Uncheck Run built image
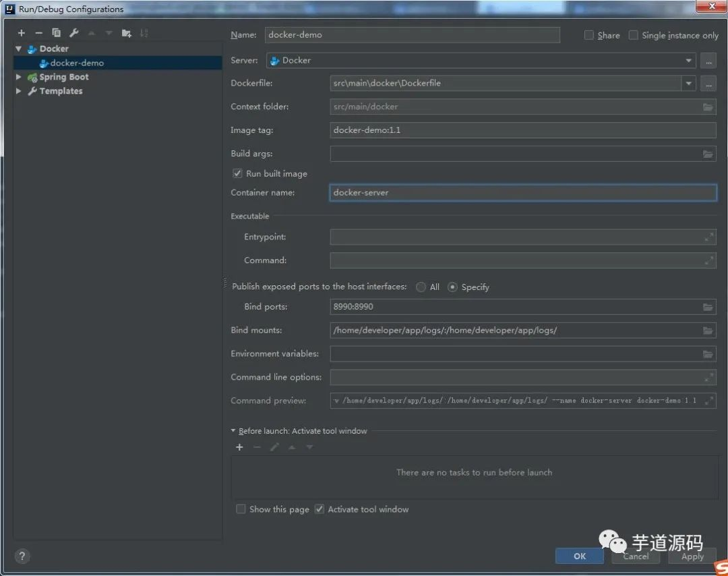The width and height of the screenshot is (728, 576). 237,173
